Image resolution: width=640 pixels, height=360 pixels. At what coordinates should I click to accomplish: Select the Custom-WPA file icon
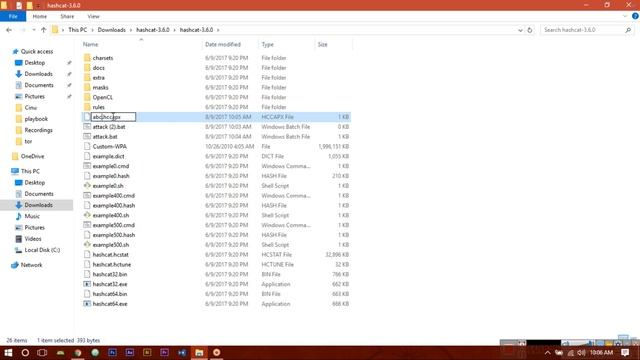(87, 146)
